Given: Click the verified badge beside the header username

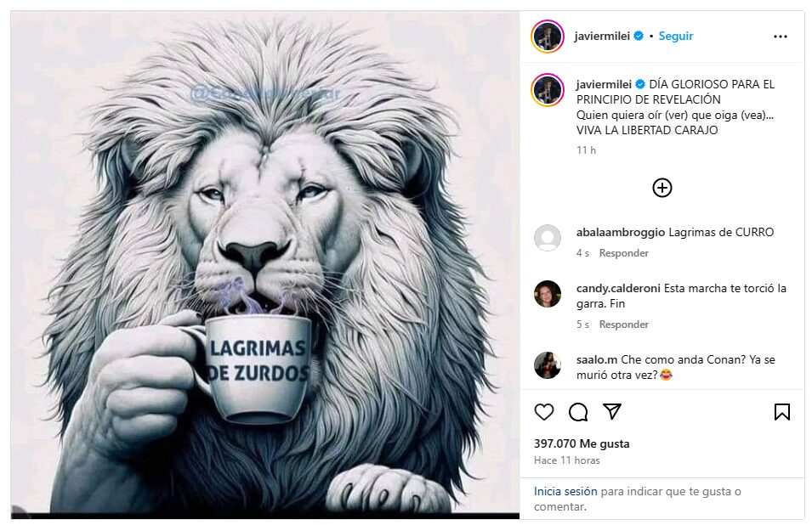Looking at the screenshot, I should click(639, 36).
